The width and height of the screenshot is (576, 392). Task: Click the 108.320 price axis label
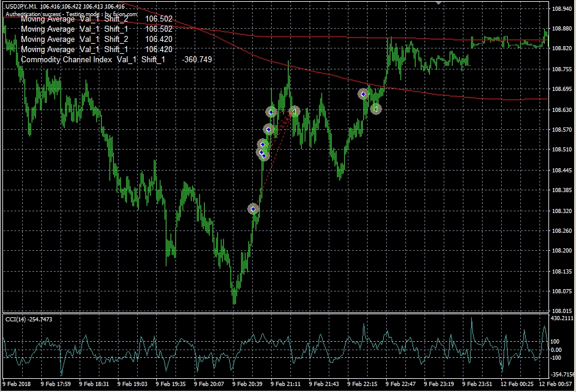pos(562,211)
